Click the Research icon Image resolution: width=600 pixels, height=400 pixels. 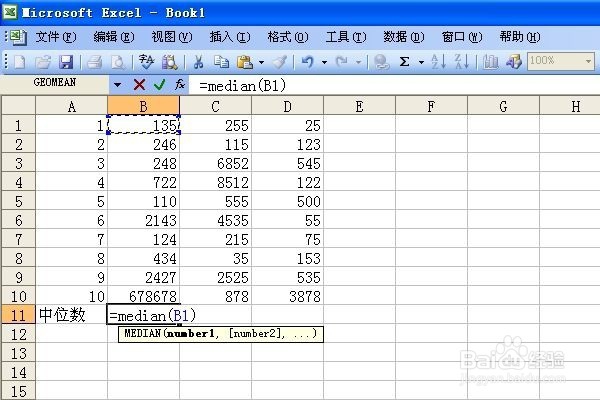click(170, 61)
